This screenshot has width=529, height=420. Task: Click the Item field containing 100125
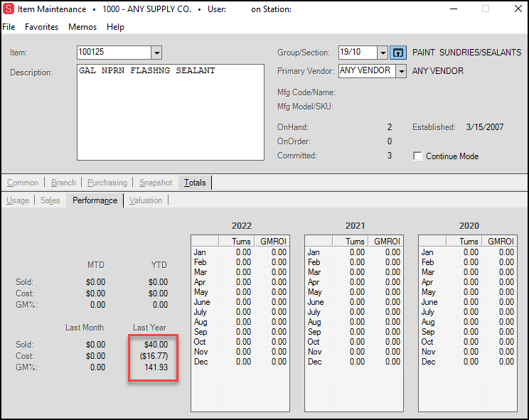tap(114, 53)
